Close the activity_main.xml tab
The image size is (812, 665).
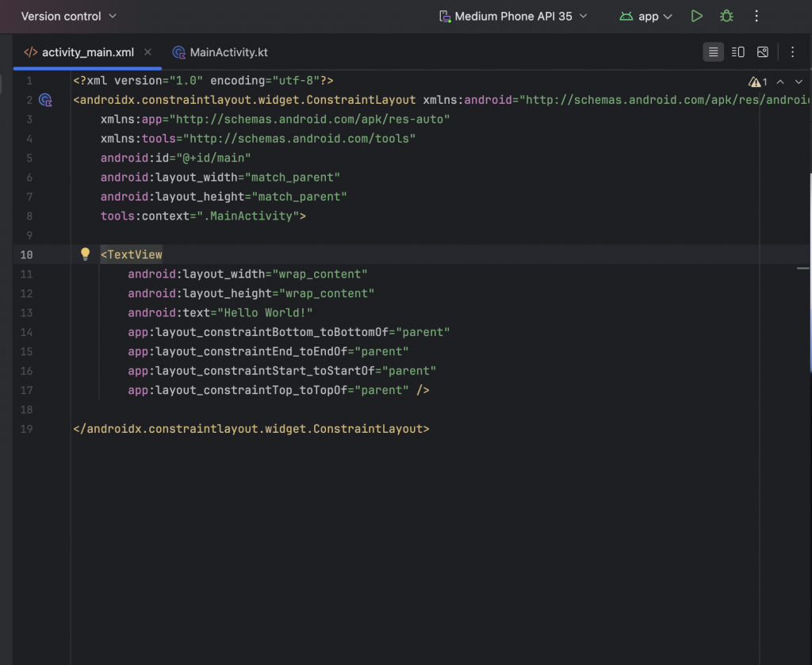point(147,52)
